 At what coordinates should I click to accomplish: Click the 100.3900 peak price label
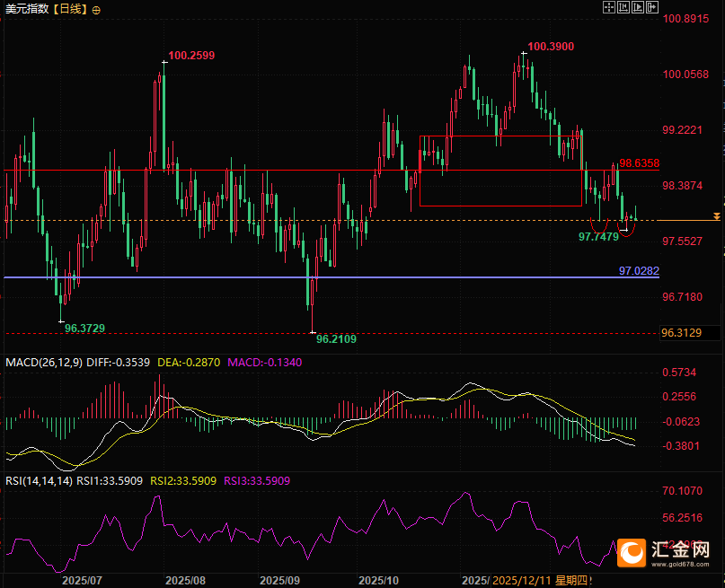[551, 47]
